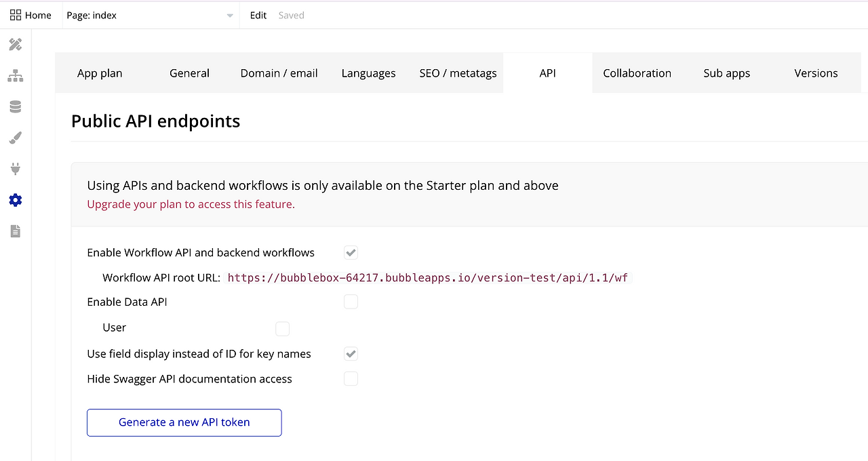
Task: Open the Workflow tab icon in sidebar
Action: [x=15, y=76]
